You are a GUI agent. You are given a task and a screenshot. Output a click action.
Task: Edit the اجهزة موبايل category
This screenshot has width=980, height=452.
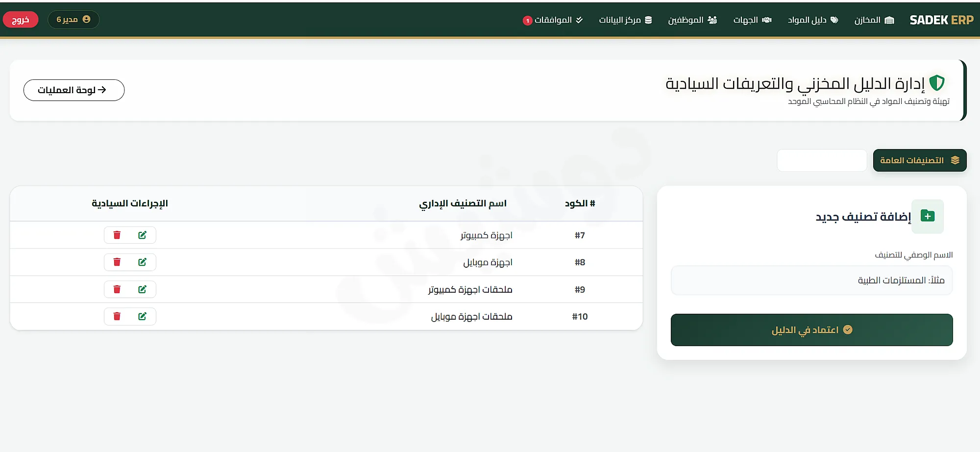[142, 262]
